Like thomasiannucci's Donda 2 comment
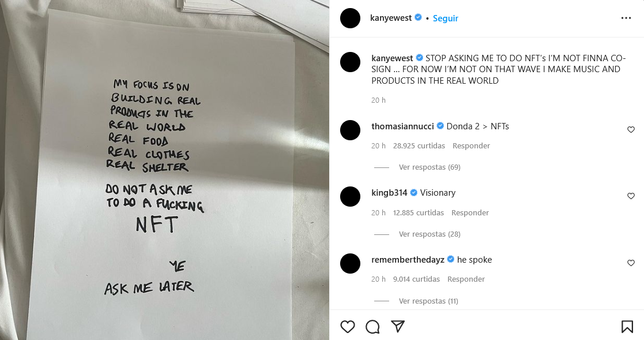644x340 pixels. (x=631, y=129)
